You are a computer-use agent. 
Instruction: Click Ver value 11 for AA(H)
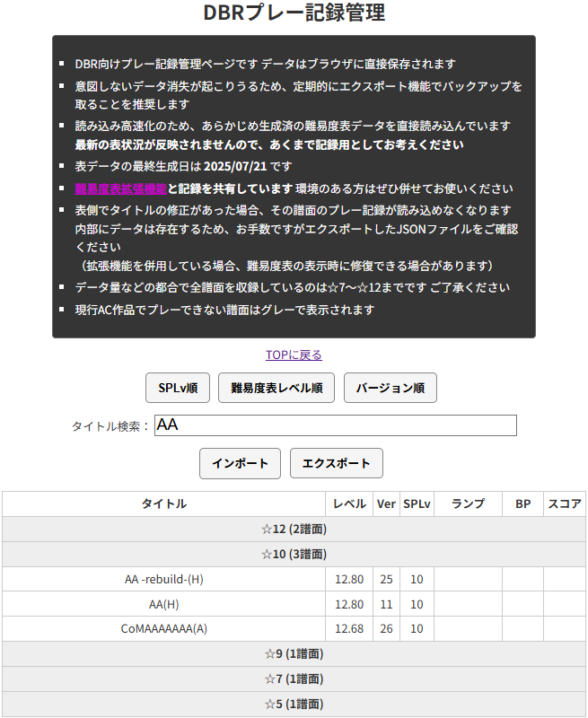387,604
